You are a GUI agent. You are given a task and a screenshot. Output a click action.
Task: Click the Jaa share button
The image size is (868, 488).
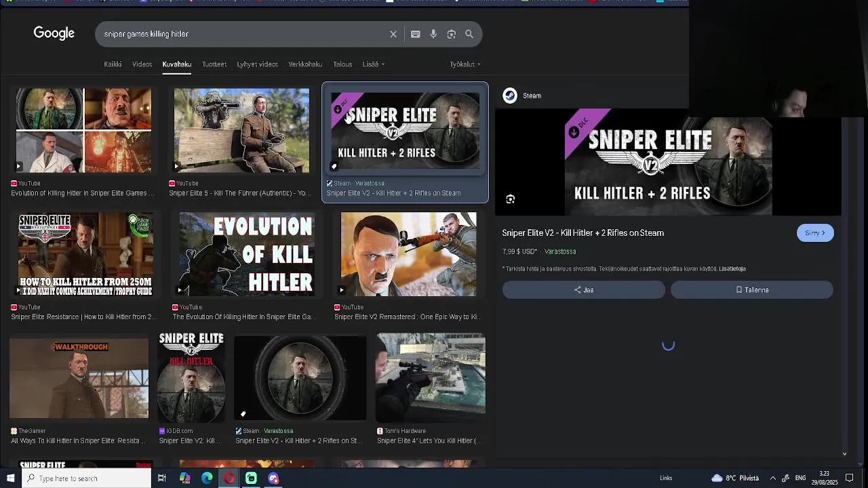584,290
